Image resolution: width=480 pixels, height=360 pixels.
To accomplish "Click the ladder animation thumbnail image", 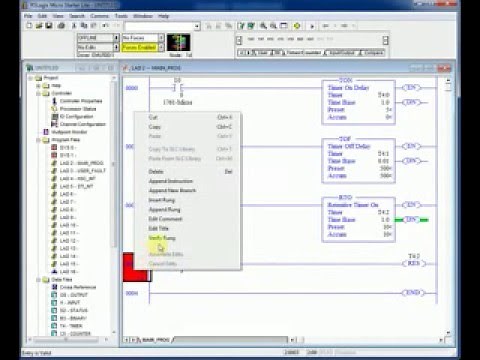I will [x=178, y=42].
